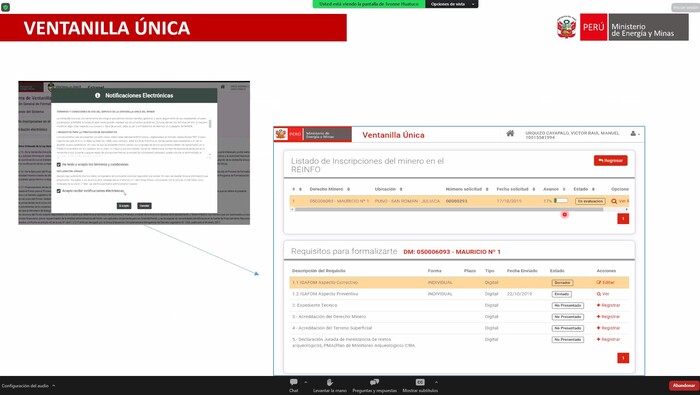Image resolution: width=700 pixels, height=395 pixels.
Task: Click 'En evaluación' status badge
Action: pos(590,201)
